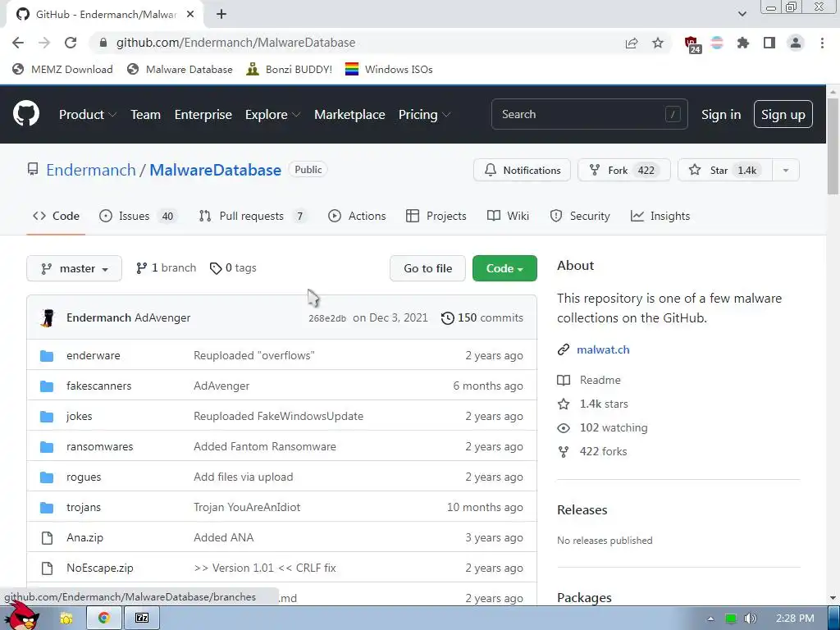Viewport: 840px width, 630px height.
Task: Open the malwat.ch website link
Action: (x=603, y=349)
